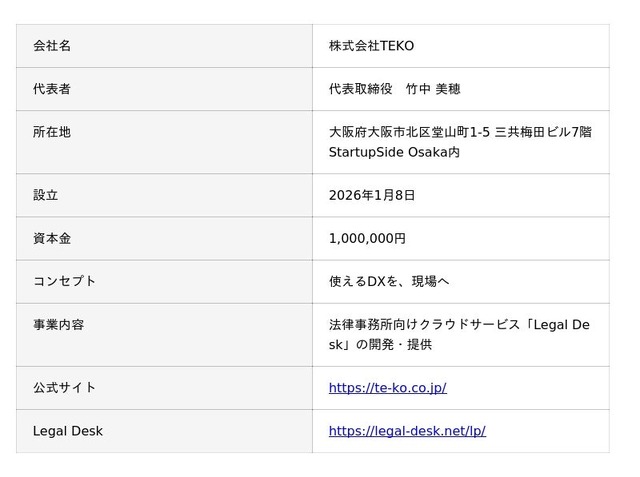
Task: Click the 資本金 label cell
Action: coord(164,238)
